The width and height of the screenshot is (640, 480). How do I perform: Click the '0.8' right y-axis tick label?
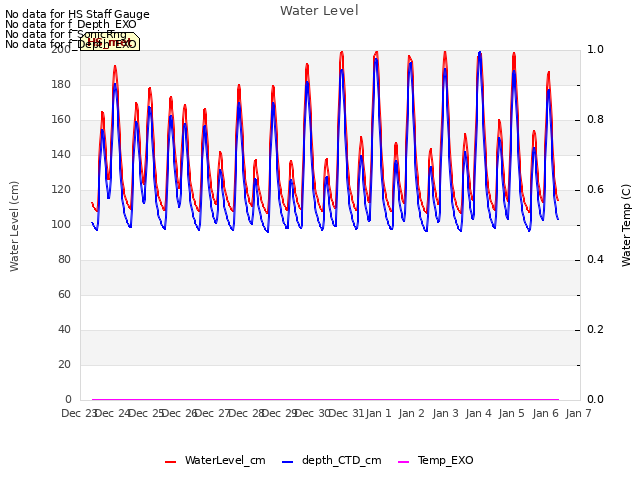tap(595, 120)
